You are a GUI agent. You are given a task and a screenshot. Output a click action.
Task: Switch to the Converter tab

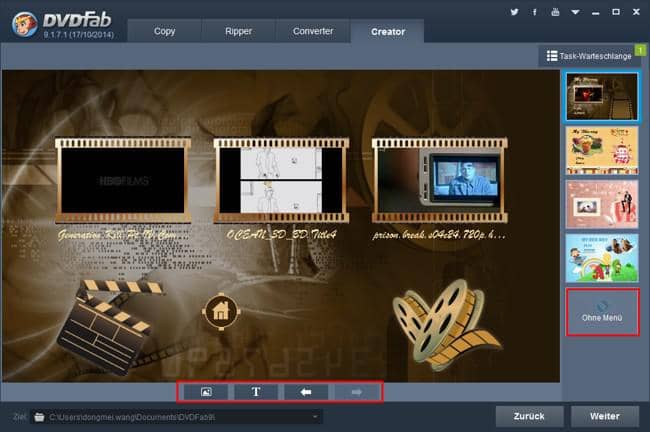click(313, 31)
